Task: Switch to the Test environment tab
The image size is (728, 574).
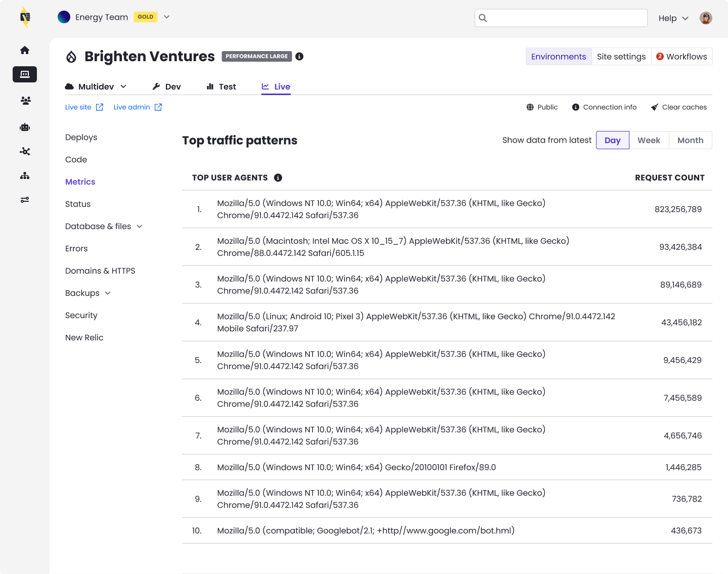Action: 221,86
